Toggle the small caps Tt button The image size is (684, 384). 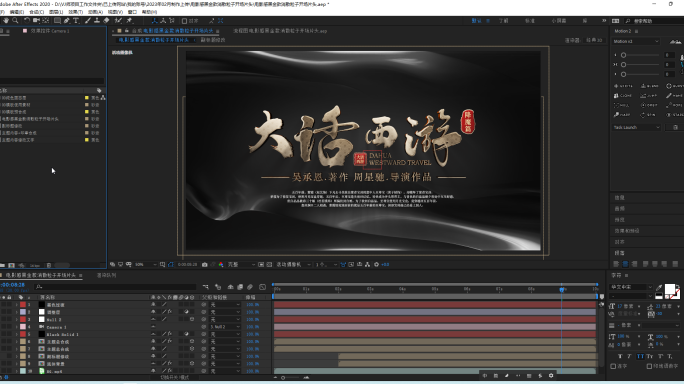coord(650,356)
